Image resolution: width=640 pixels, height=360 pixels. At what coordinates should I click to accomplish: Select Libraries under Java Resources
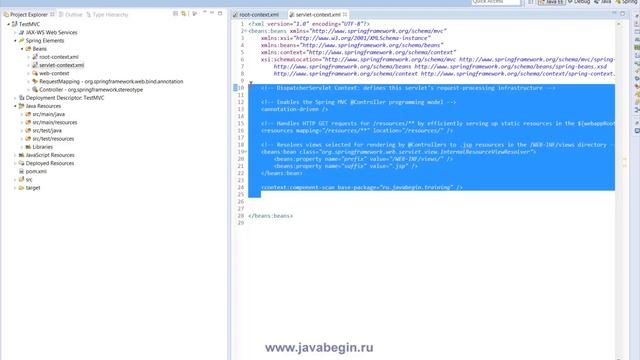42,147
